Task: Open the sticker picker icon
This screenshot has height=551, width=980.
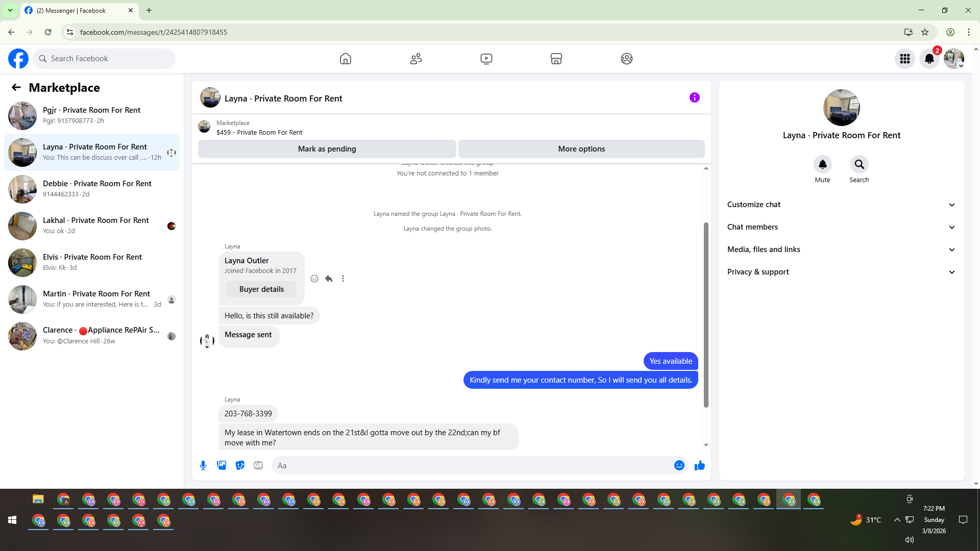Action: tap(240, 465)
